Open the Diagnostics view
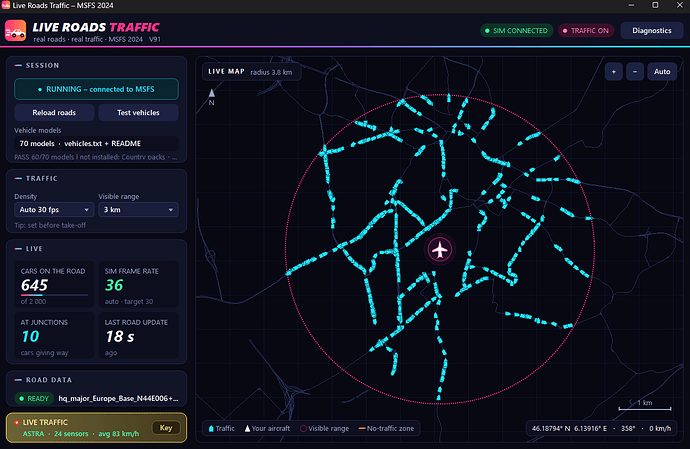This screenshot has height=449, width=690. point(652,31)
